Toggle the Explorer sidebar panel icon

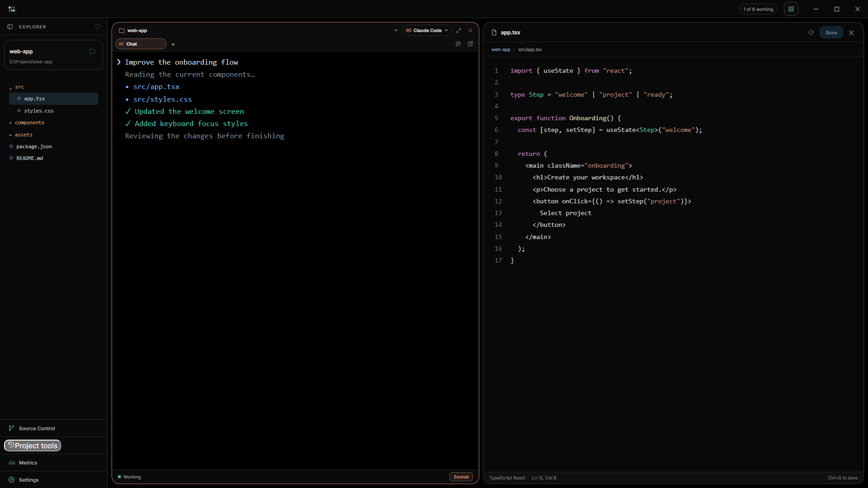coord(10,27)
